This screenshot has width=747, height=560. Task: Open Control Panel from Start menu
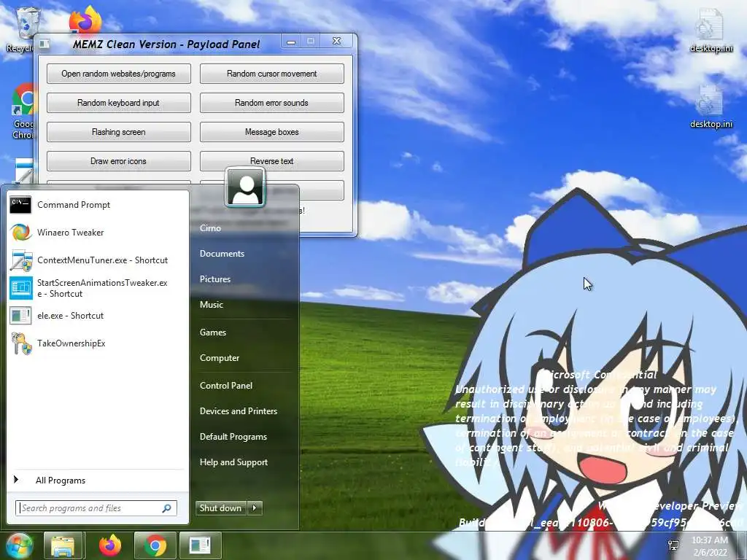[226, 386]
